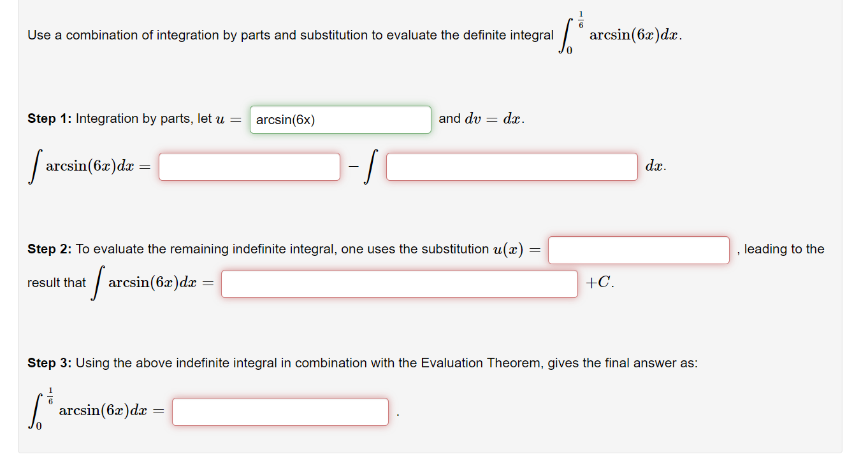Screen dimensions: 868x459
Task: Focus the integrand box before dx in Step 1
Action: [x=512, y=167]
